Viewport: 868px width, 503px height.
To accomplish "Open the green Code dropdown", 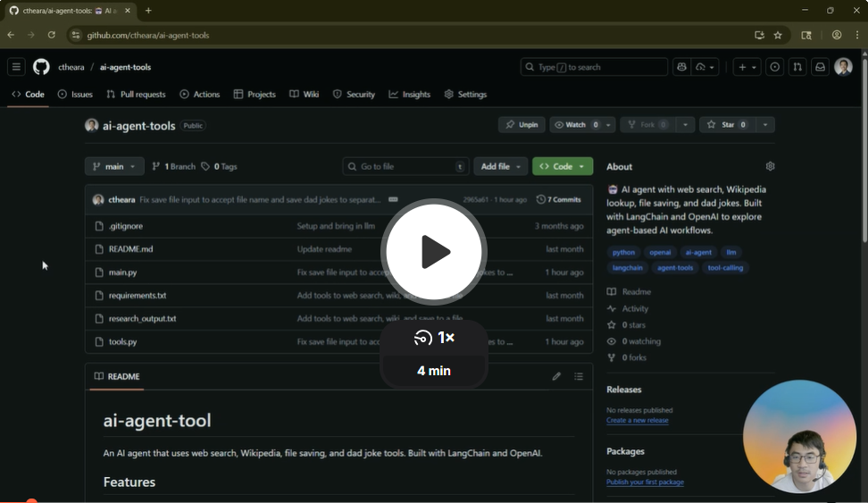I will (562, 166).
